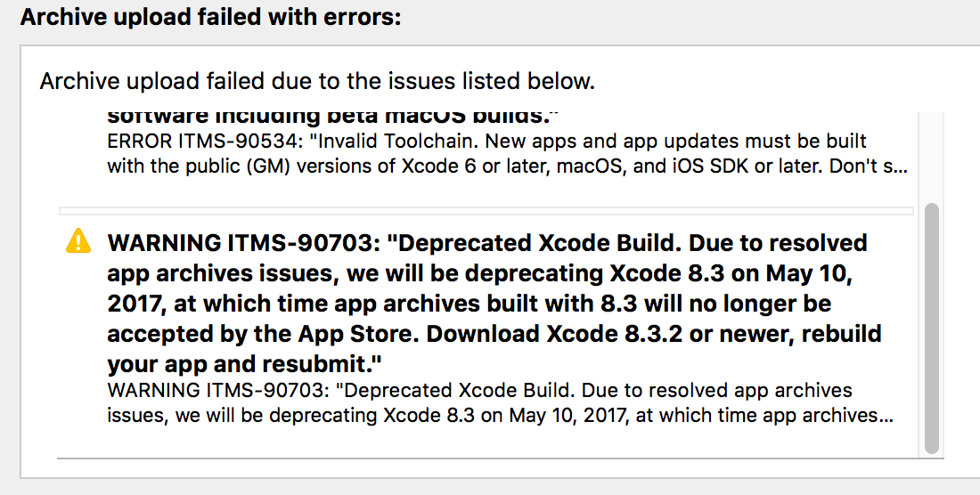Select the ERROR ITMS-90534 message line
Image resolution: width=980 pixels, height=495 pixels.
coord(507,153)
